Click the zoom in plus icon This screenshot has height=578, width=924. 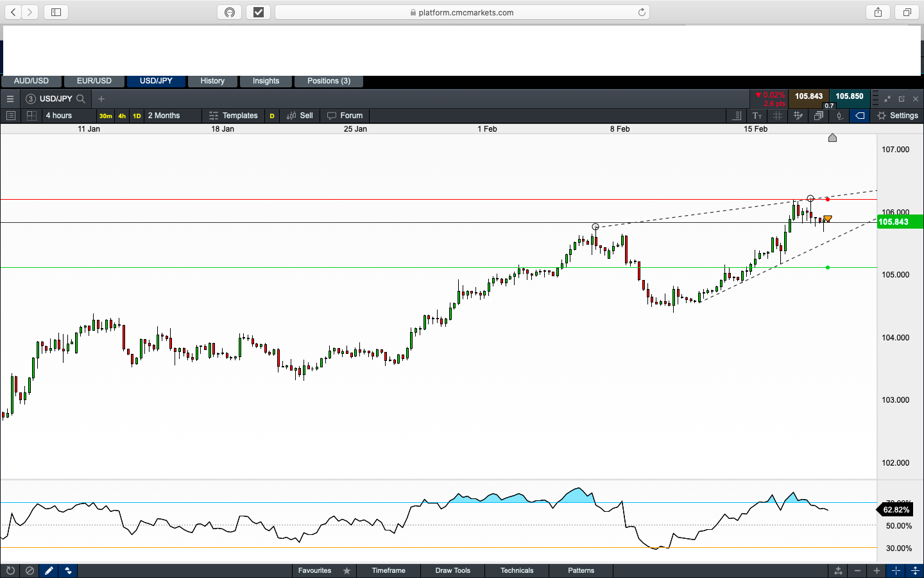click(x=877, y=570)
